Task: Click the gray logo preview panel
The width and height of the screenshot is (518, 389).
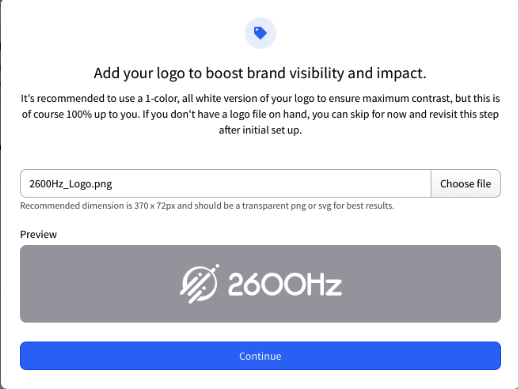Action: tap(260, 284)
